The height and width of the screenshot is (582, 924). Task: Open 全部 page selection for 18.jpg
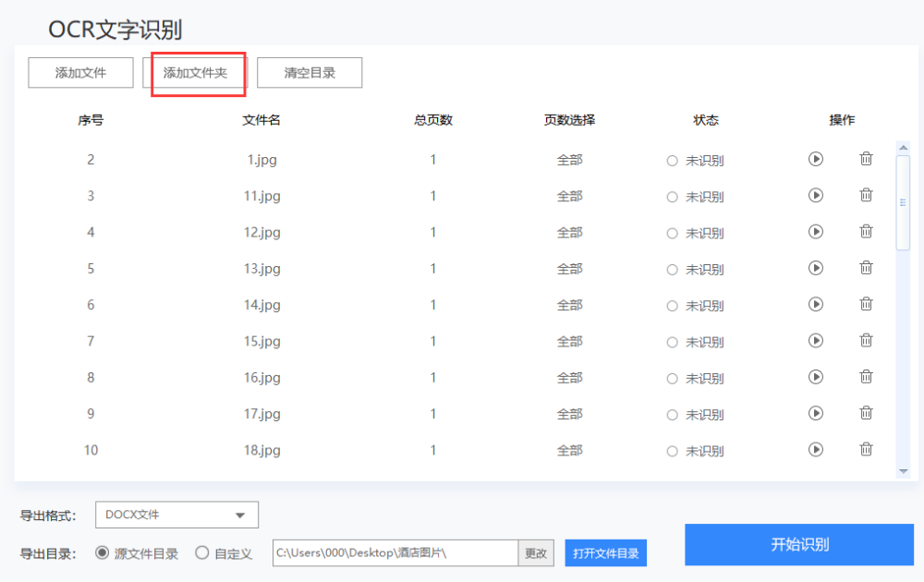pyautogui.click(x=569, y=451)
